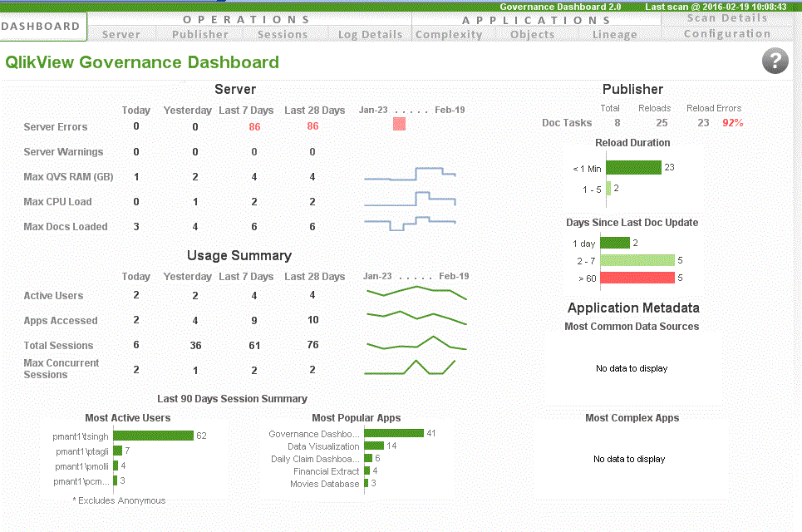Click the Apps Accessed row label
Image resolution: width=802 pixels, height=532 pixels.
point(61,320)
